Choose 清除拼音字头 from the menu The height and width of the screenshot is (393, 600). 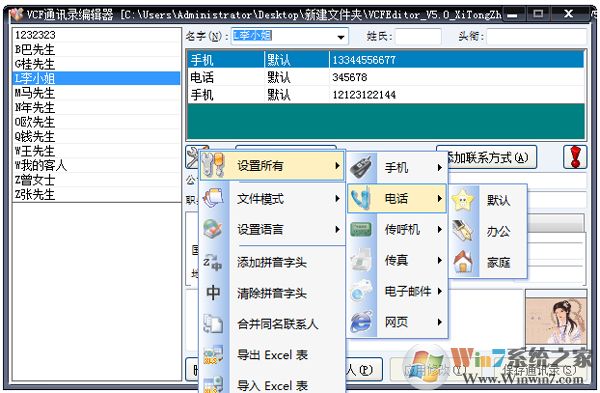tap(272, 294)
